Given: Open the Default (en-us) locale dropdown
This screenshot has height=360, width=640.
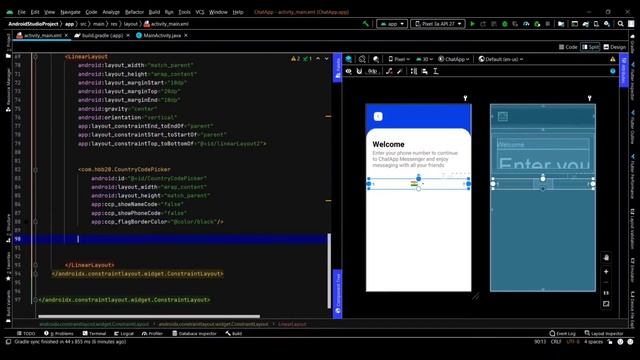Looking at the screenshot, I should point(501,59).
